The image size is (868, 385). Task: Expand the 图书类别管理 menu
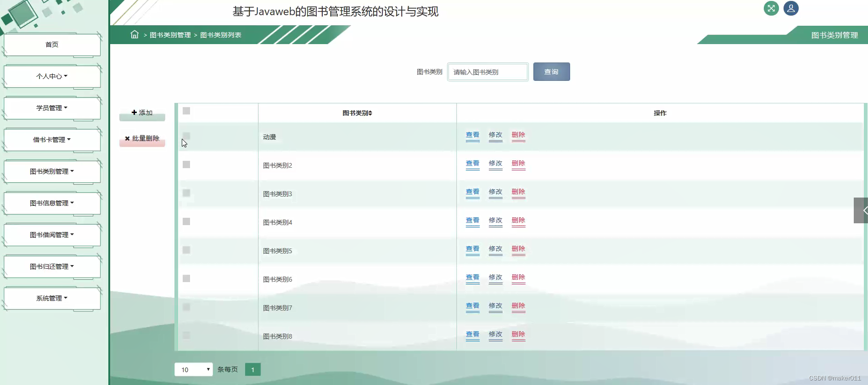(x=52, y=171)
